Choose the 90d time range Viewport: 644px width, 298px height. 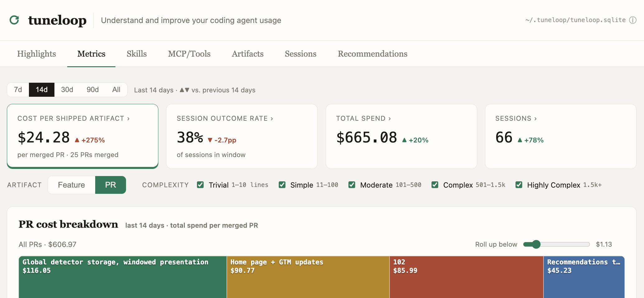[x=93, y=90]
